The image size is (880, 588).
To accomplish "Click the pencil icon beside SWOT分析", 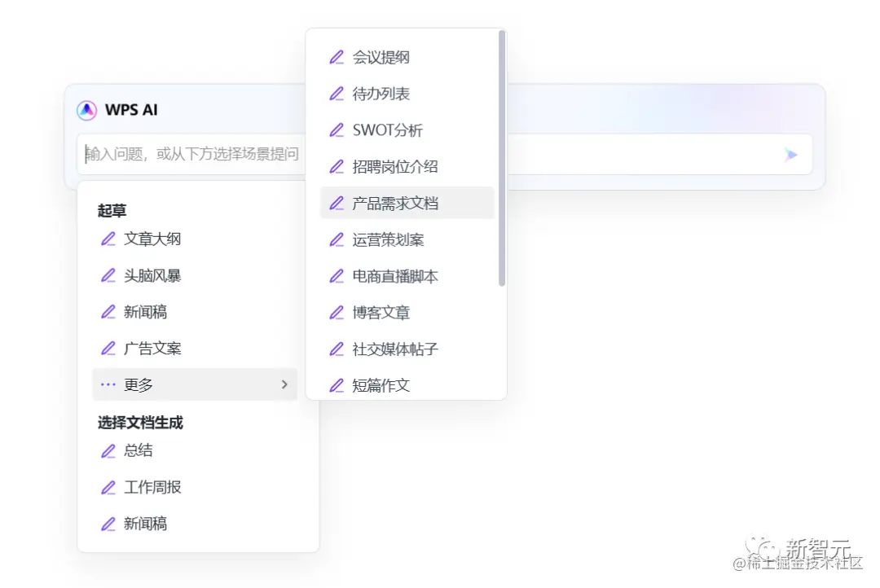I will (336, 129).
